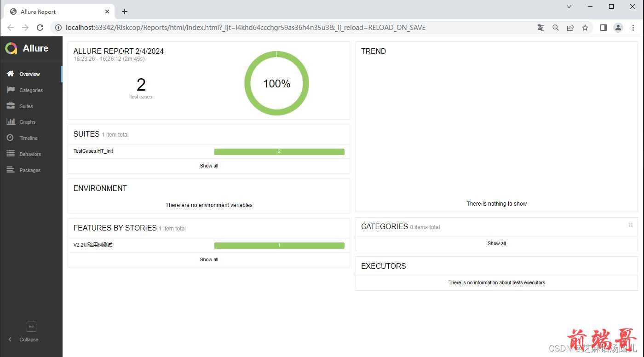Screen dimensions: 644x357
Task: Click the 100% donut chart
Action: pyautogui.click(x=276, y=83)
